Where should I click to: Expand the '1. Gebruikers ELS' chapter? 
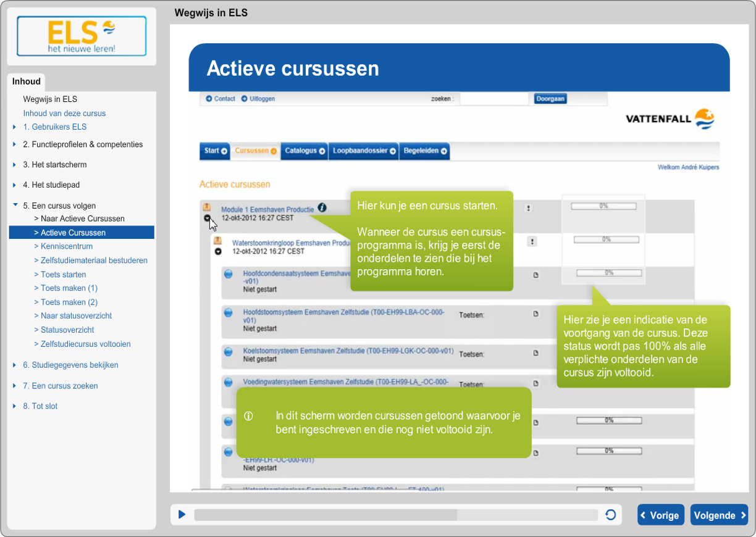[15, 127]
